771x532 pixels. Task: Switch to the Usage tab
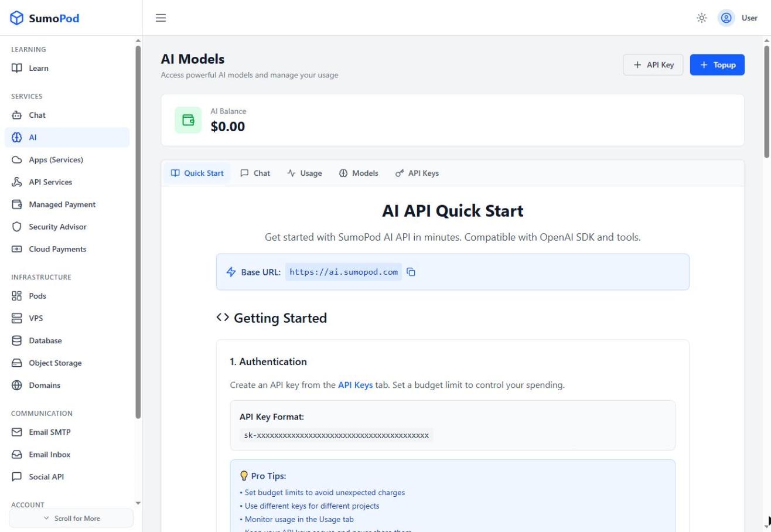305,173
